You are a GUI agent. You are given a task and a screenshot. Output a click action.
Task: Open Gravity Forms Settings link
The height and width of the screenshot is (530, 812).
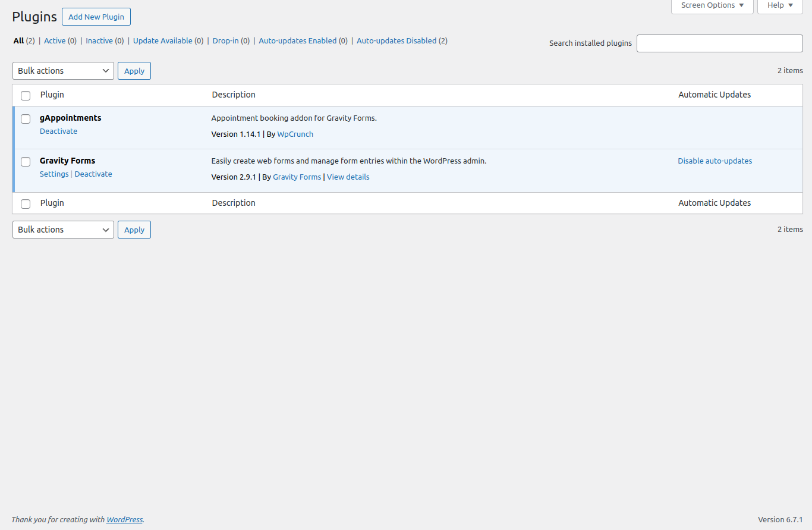coord(54,174)
